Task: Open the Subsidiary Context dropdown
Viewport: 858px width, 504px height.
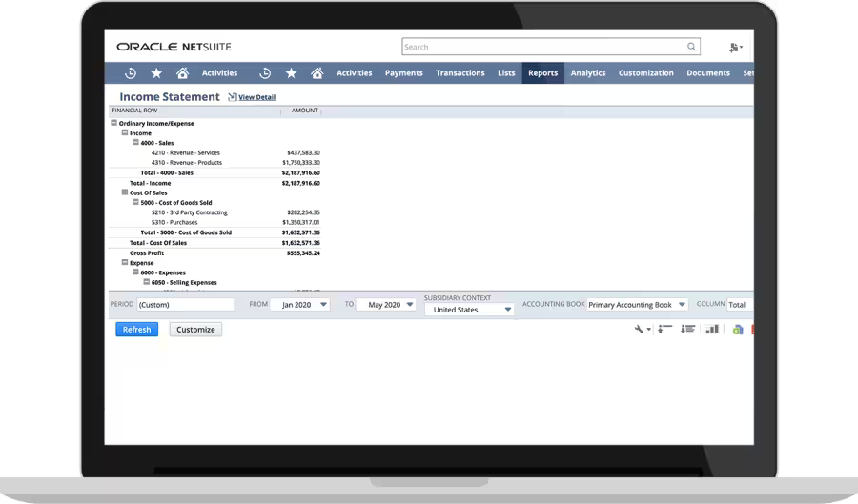Action: 470,310
